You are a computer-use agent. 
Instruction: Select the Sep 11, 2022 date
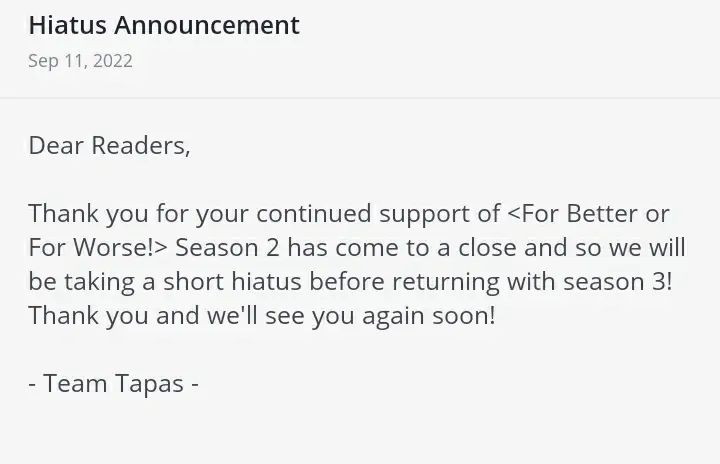(80, 61)
